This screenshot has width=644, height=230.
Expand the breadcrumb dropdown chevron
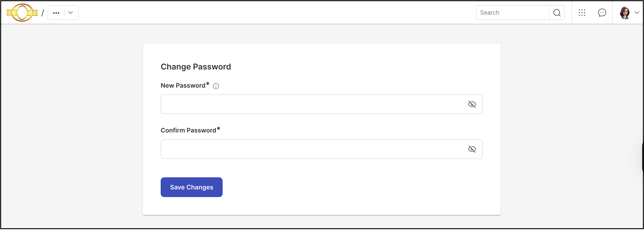(70, 13)
